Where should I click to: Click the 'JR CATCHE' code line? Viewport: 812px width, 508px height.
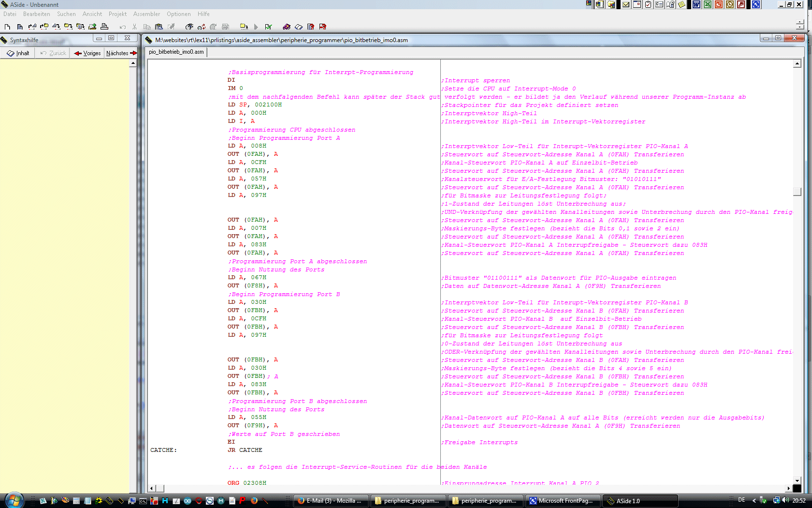[245, 450]
